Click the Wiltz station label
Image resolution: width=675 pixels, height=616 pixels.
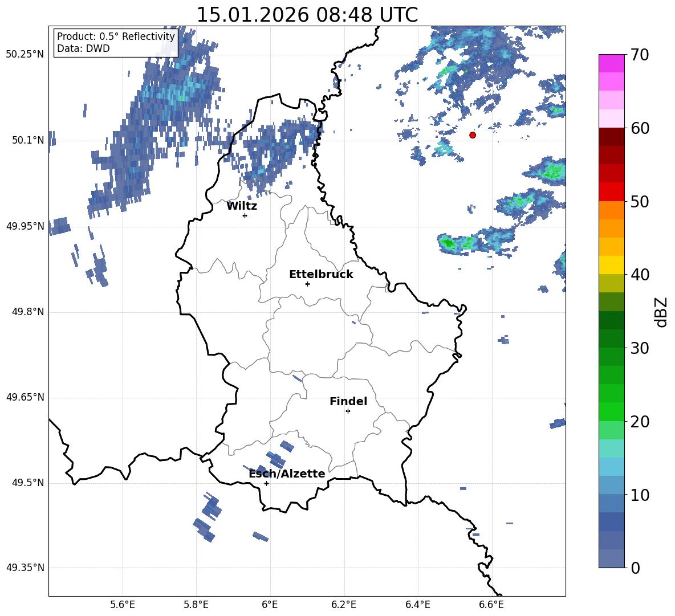(x=242, y=206)
